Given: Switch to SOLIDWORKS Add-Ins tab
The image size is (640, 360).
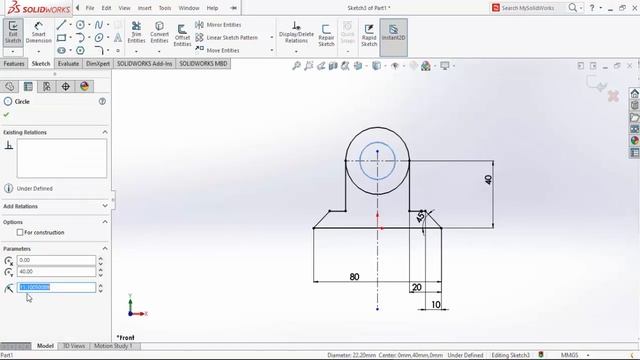Looking at the screenshot, I should (x=144, y=64).
